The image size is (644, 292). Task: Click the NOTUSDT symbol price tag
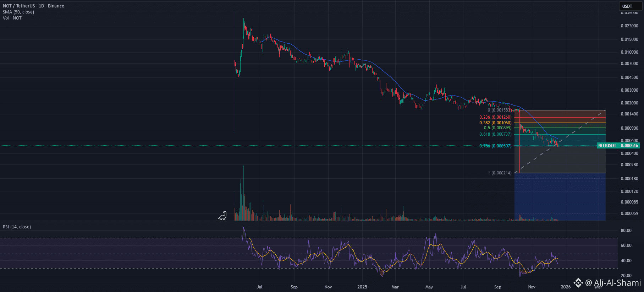click(607, 146)
